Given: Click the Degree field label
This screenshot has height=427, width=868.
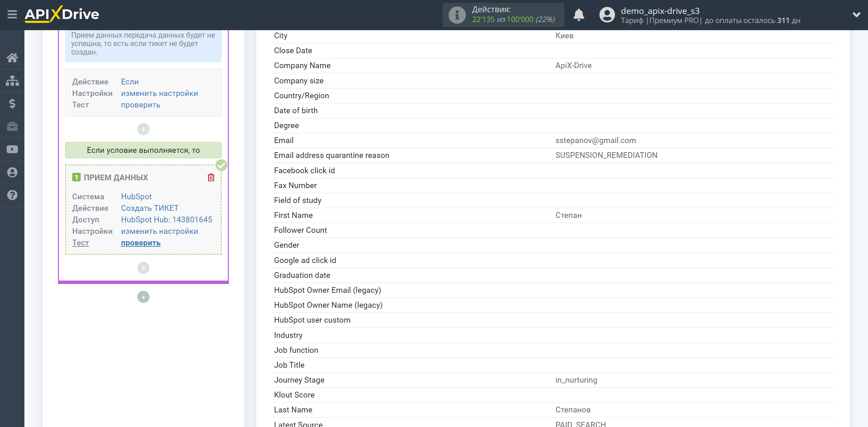Looking at the screenshot, I should (286, 125).
